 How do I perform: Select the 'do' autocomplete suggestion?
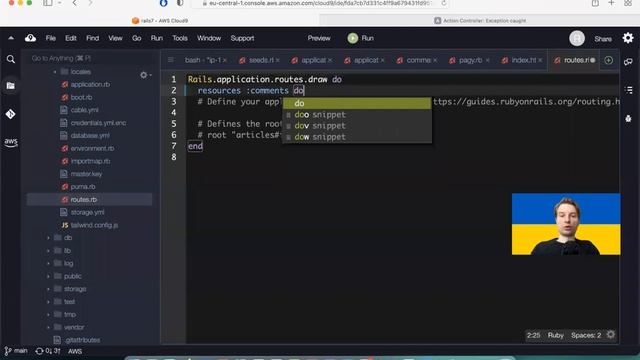point(357,103)
